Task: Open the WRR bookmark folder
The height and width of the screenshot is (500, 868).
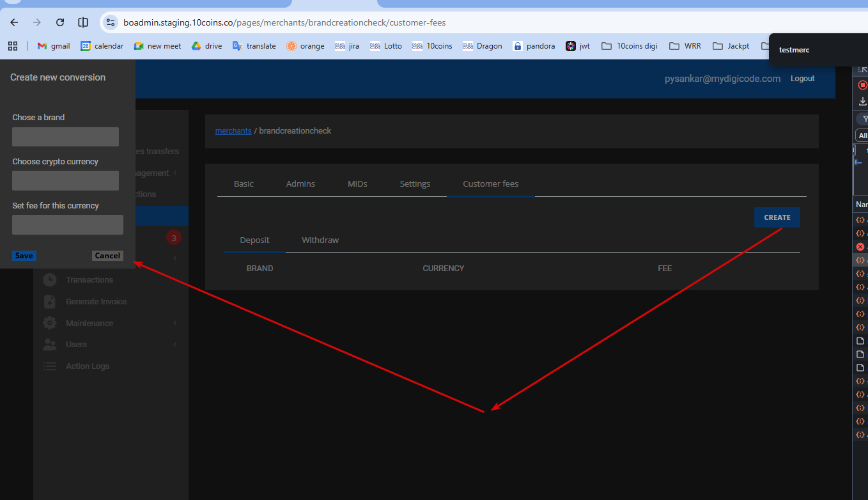Action: click(685, 46)
